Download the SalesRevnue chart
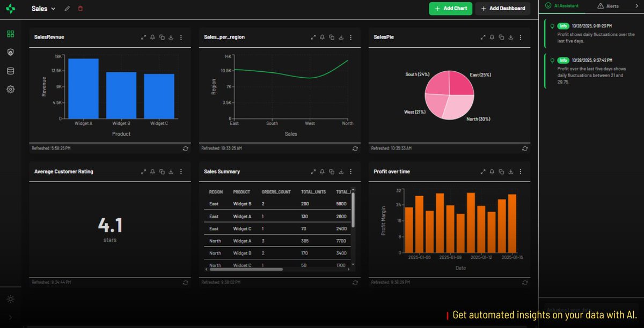644x328 pixels. 171,37
